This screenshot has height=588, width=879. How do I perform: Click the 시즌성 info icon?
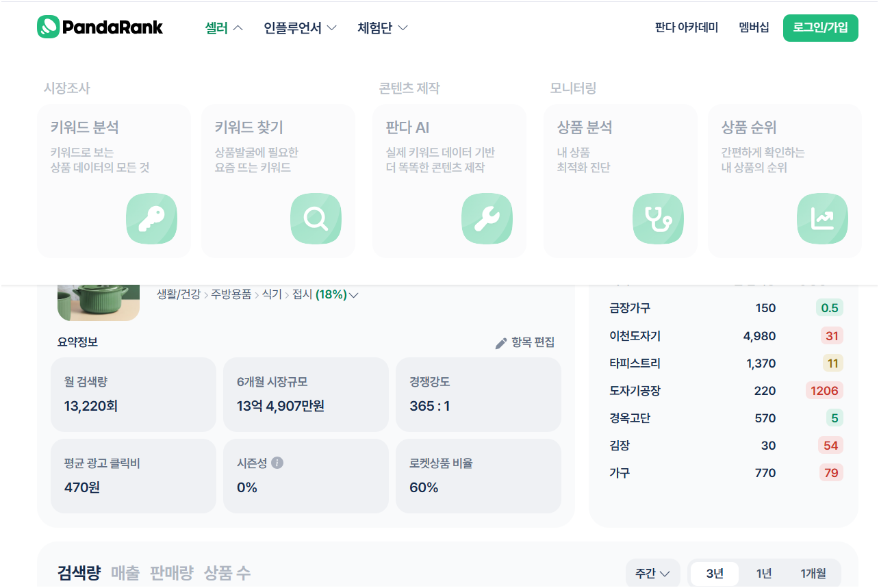(277, 462)
